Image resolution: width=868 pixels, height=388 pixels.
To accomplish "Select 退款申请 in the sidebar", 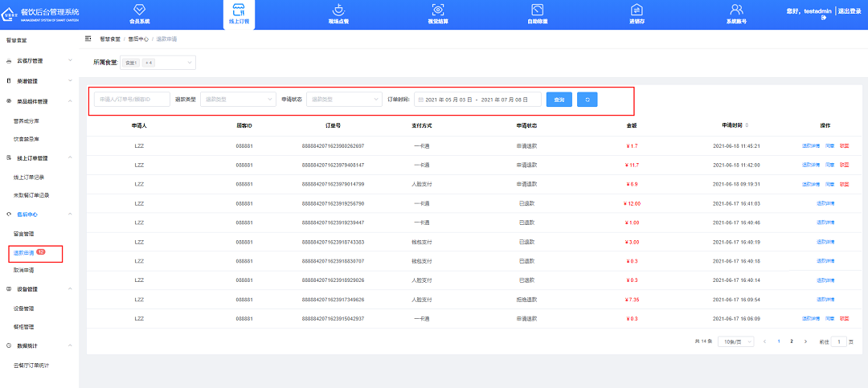I will coord(24,253).
